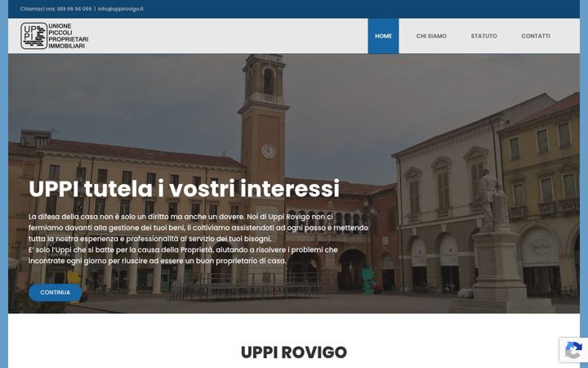Call the phone number 389 68 94 059

73,9
